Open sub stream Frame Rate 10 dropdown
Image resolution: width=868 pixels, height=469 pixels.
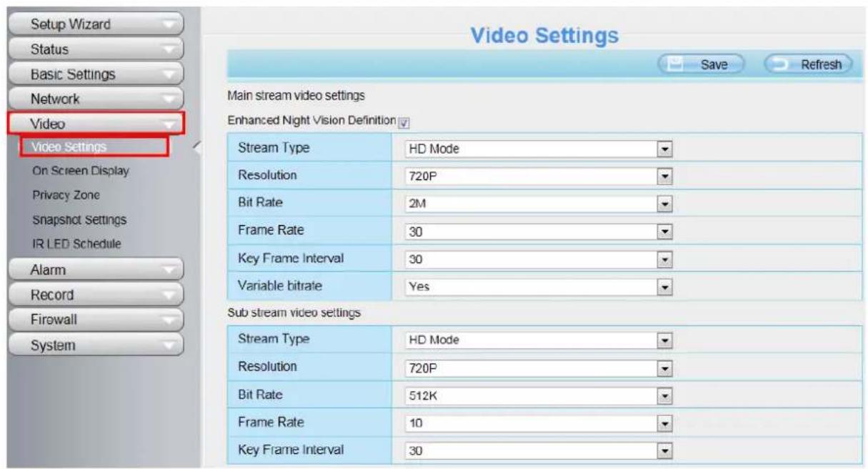point(539,423)
